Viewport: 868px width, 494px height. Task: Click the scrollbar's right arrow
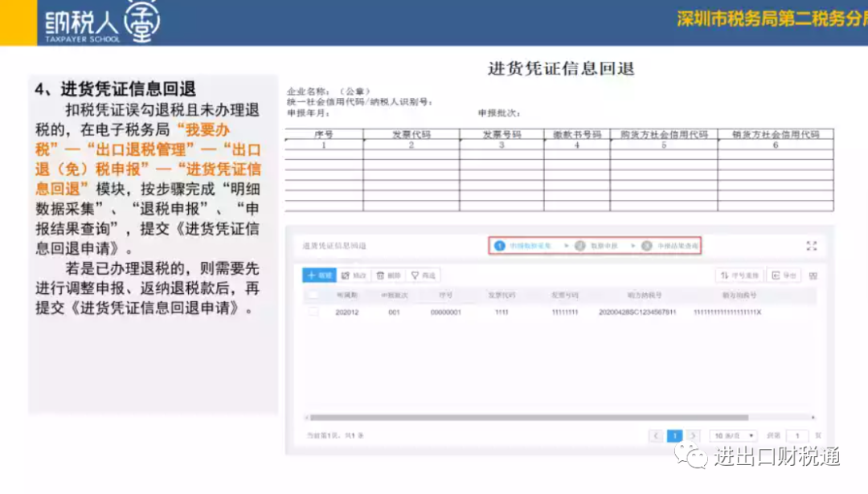[813, 418]
